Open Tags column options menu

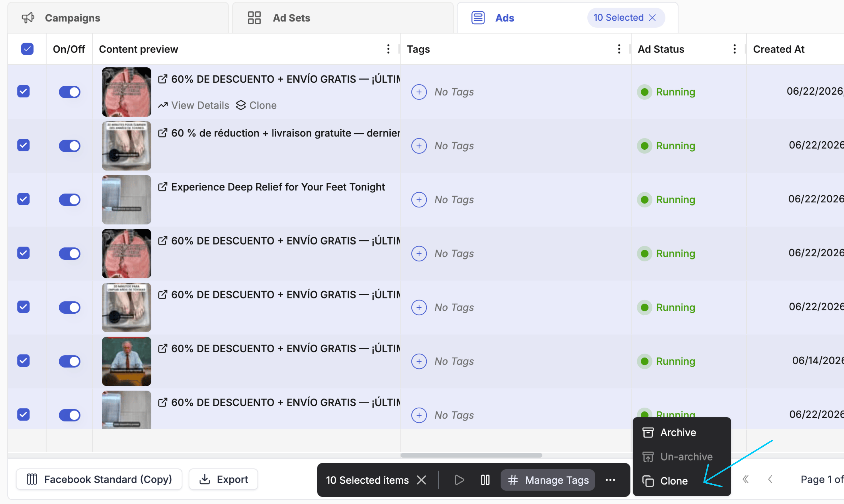(x=619, y=49)
